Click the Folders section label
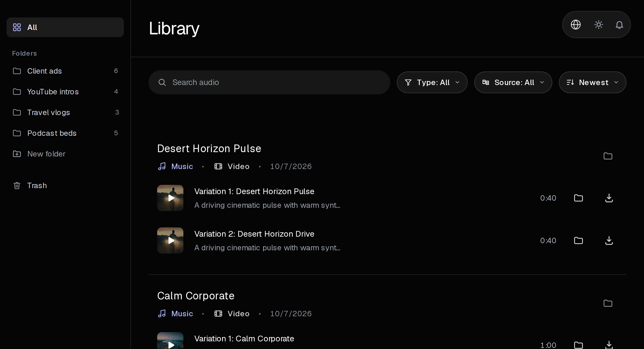The width and height of the screenshot is (644, 349). click(25, 53)
